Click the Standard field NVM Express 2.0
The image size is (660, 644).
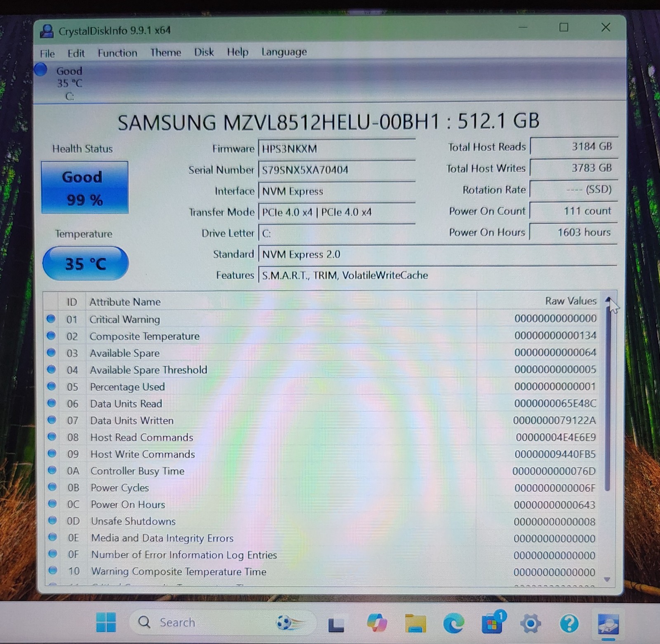pos(438,254)
